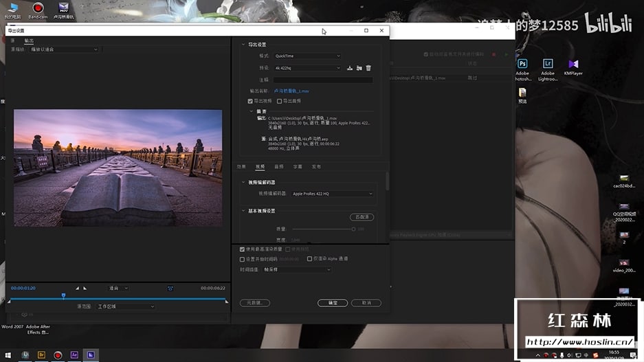Viewport: 644px width, 362px height.
Task: Toggle the 导出视频 checkbox
Action: [x=250, y=101]
